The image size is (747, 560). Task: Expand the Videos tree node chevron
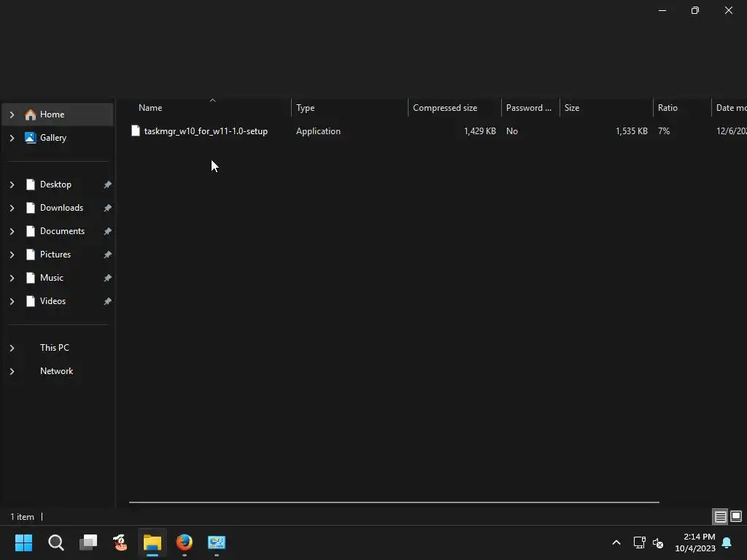click(12, 301)
